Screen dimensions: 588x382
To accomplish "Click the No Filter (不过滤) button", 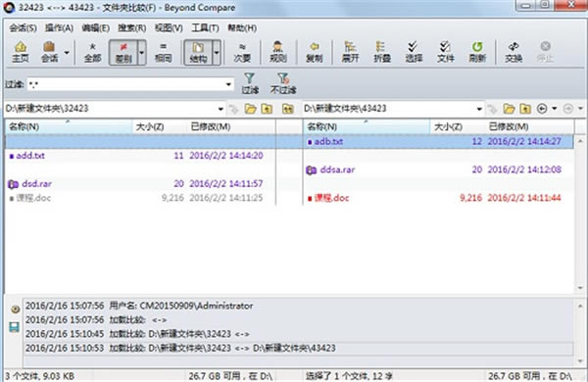I will [283, 83].
